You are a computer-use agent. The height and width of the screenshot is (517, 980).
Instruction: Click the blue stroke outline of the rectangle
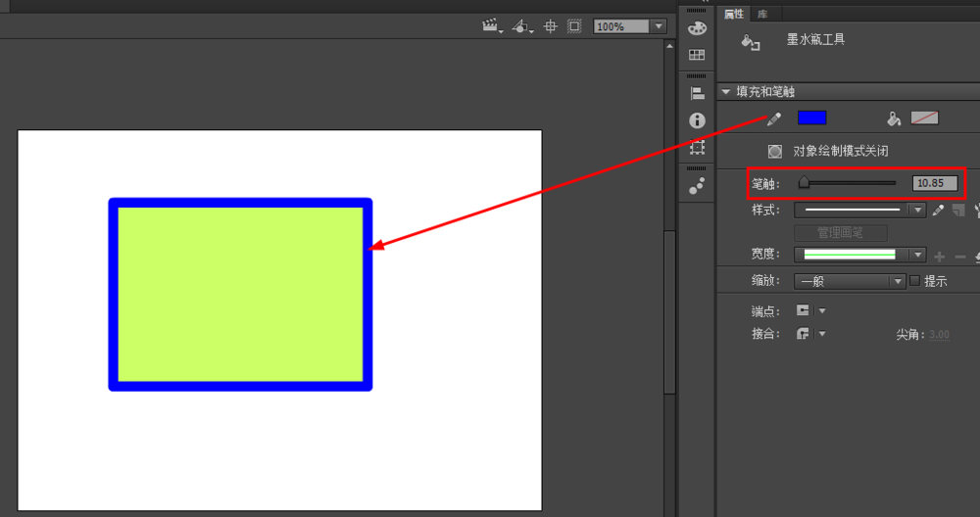[241, 203]
